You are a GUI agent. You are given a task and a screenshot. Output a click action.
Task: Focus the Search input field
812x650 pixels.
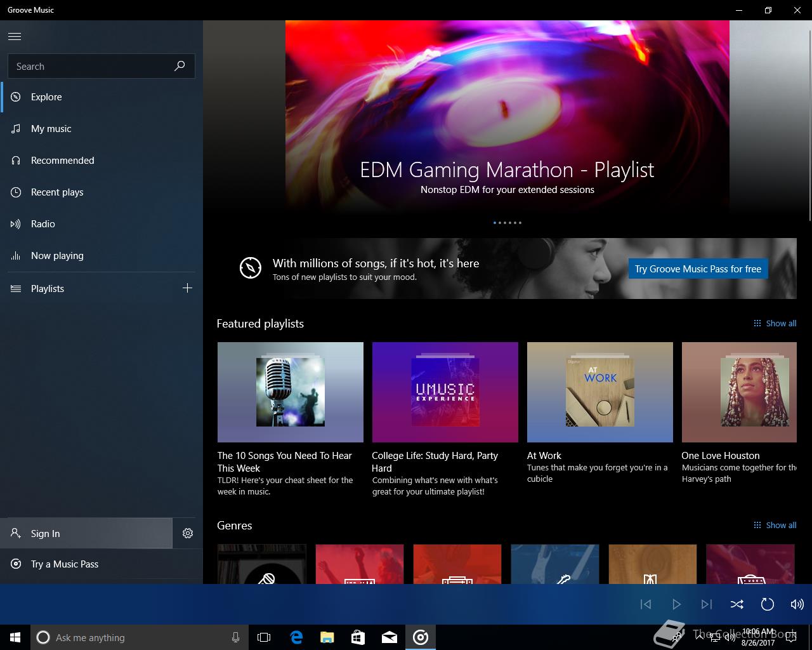tap(101, 66)
